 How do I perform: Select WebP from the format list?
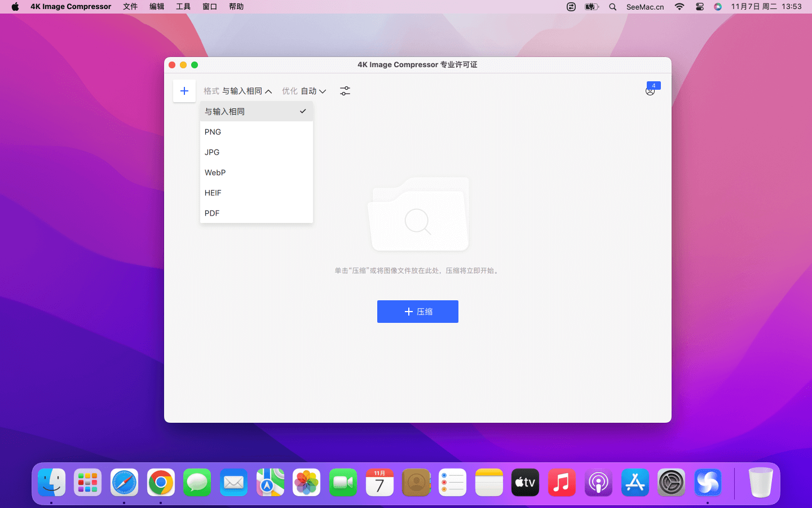pyautogui.click(x=256, y=173)
